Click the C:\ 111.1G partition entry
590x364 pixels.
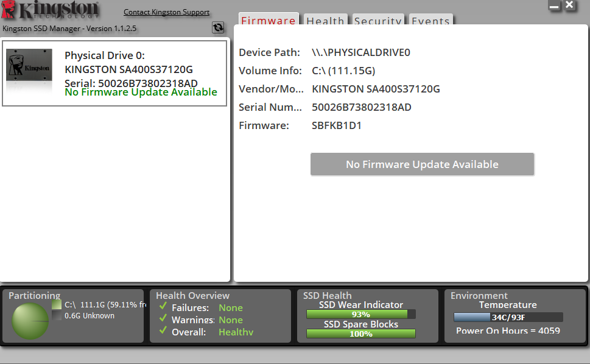105,305
